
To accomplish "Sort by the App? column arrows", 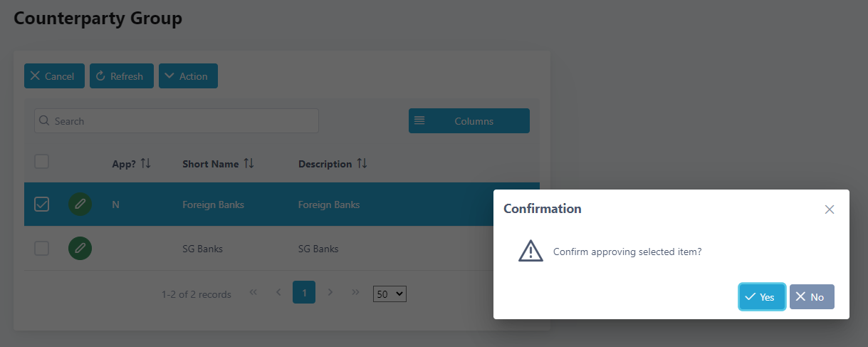I will [x=146, y=164].
